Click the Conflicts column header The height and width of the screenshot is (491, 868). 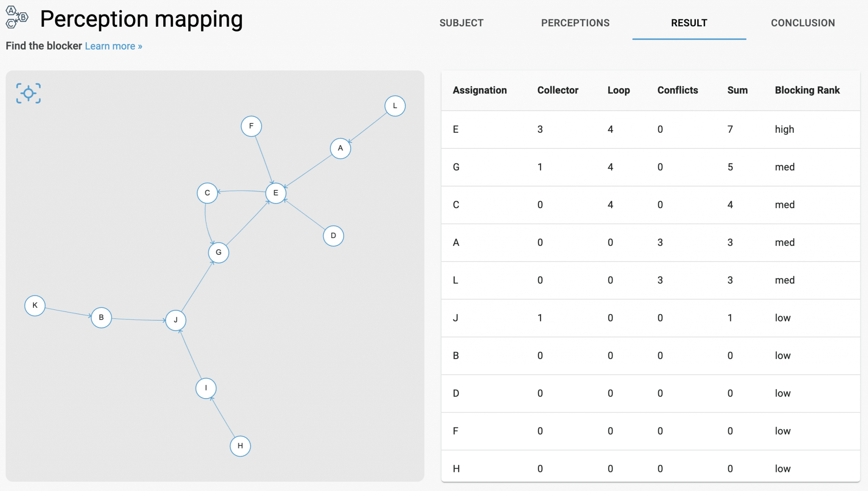click(677, 90)
